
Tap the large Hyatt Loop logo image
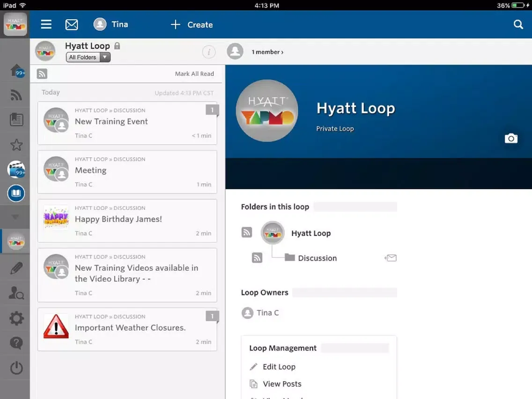[267, 111]
